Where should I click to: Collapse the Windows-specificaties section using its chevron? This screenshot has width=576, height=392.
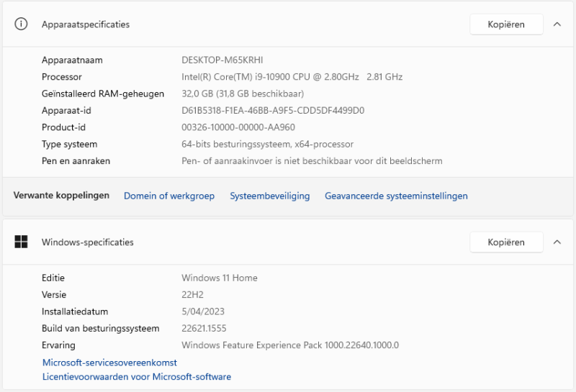coord(557,242)
